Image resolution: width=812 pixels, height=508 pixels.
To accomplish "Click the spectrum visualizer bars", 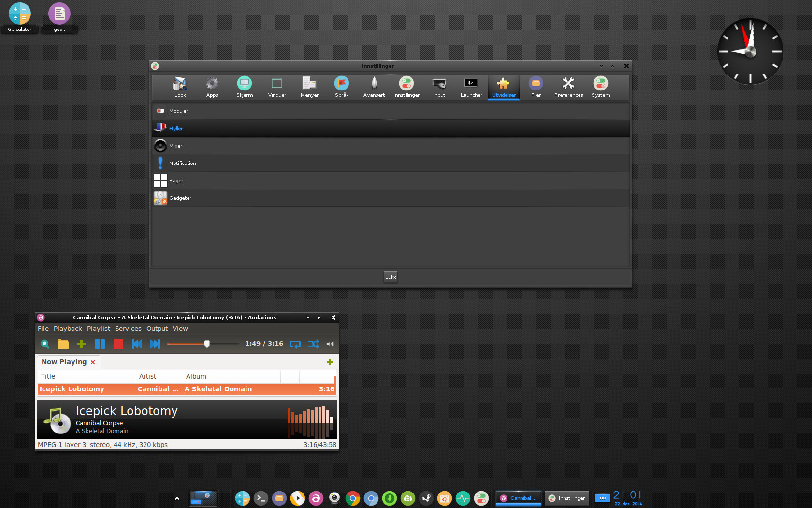I will click(310, 421).
